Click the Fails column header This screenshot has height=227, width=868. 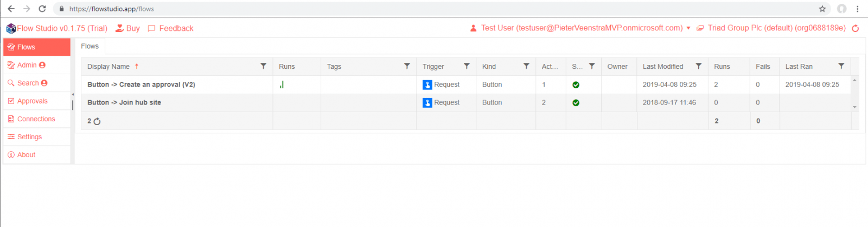764,67
